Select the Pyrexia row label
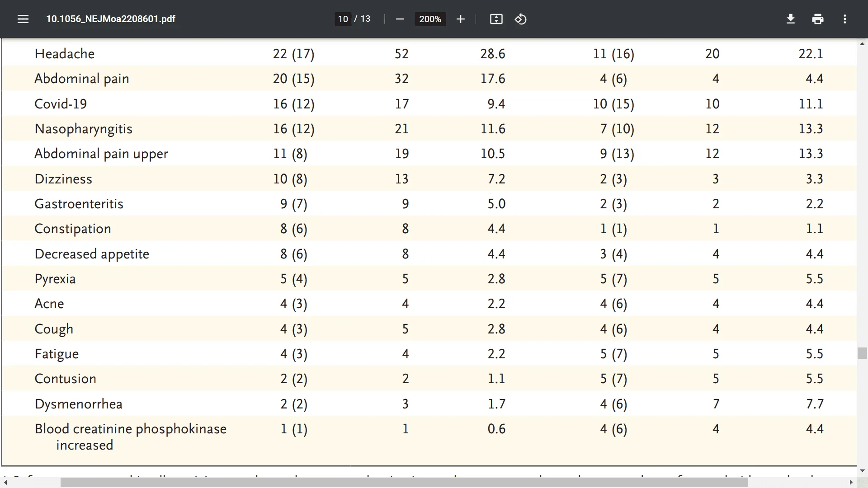This screenshot has height=488, width=868. click(x=55, y=279)
